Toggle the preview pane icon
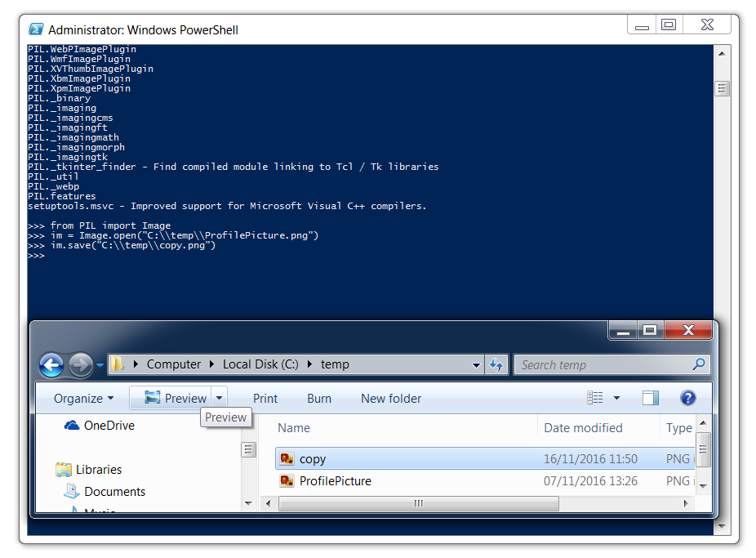 click(651, 398)
